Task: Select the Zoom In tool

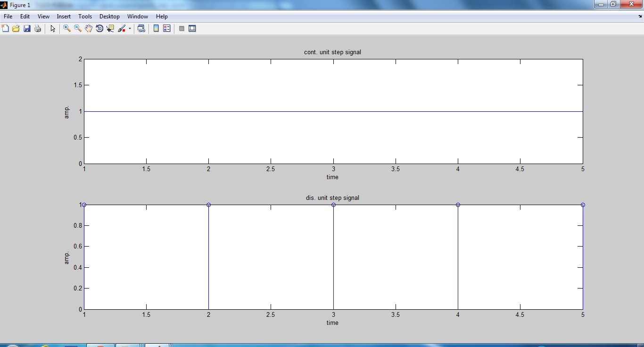Action: tap(66, 28)
